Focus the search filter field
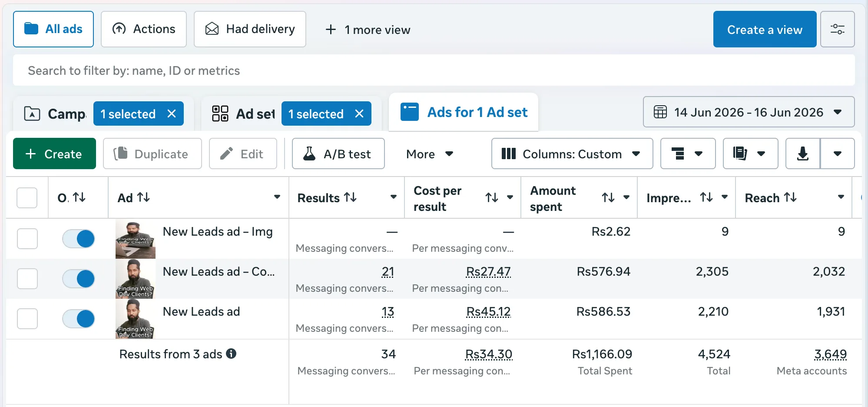The height and width of the screenshot is (407, 868). coord(434,70)
